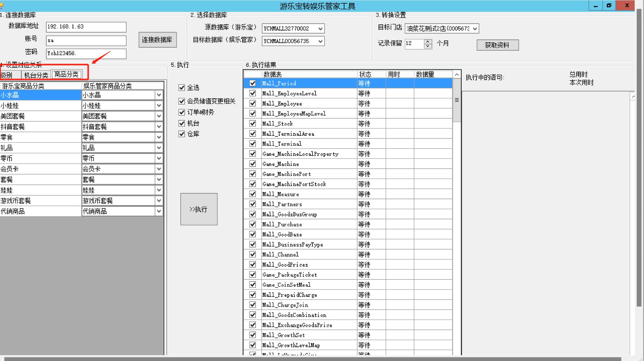
Task: Focus the 数据库地址 input field
Action: pos(86,27)
